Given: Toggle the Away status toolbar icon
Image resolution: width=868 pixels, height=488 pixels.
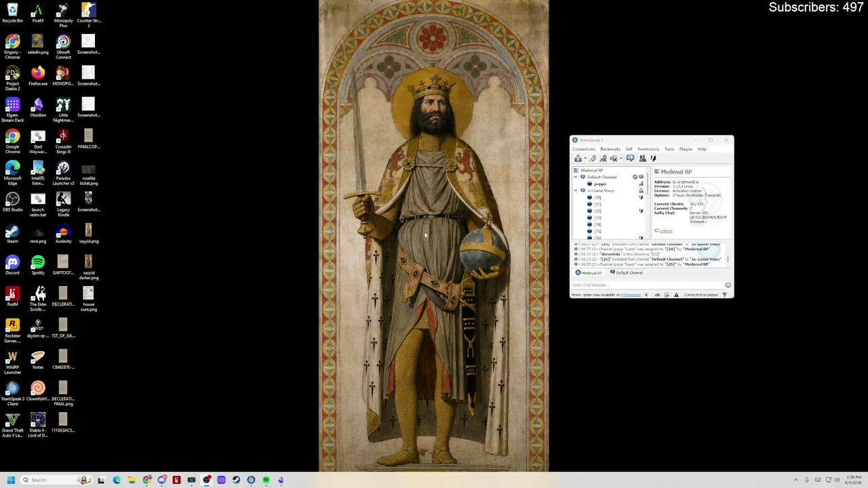Looking at the screenshot, I should click(614, 159).
